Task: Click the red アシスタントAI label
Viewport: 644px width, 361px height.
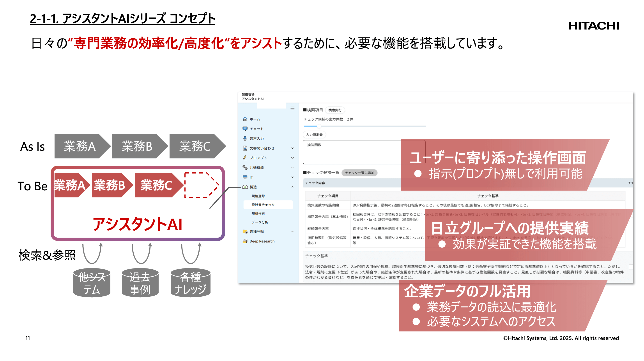Action: (138, 224)
